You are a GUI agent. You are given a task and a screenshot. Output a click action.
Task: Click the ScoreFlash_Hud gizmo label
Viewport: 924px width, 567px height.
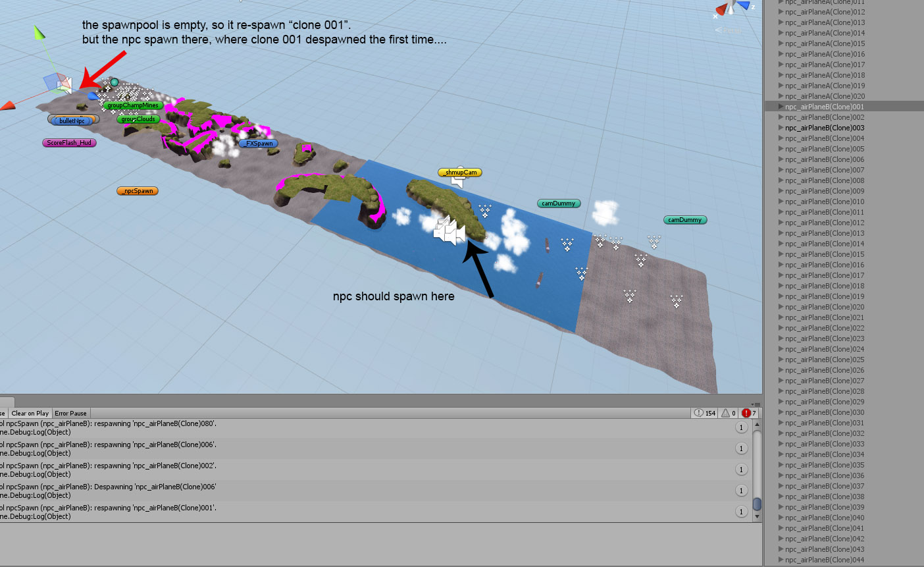tap(69, 142)
